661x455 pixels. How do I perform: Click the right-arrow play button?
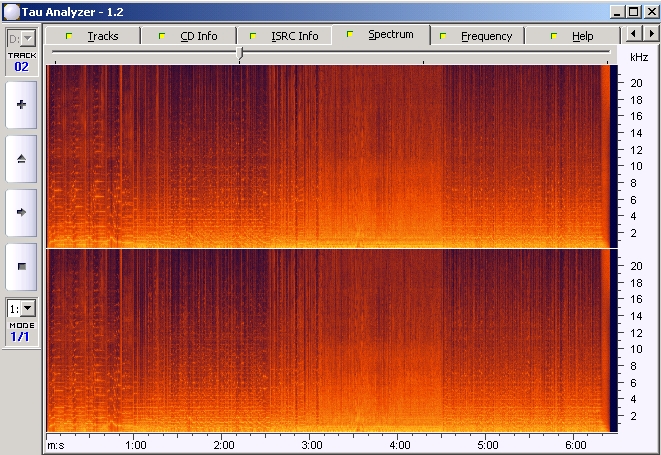(x=21, y=212)
